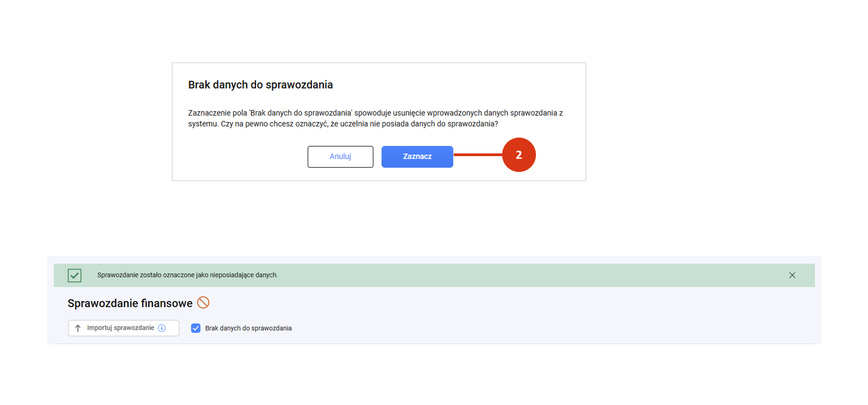Dismiss the green notification with the X
Viewport: 868px width, 405px height.
[792, 275]
